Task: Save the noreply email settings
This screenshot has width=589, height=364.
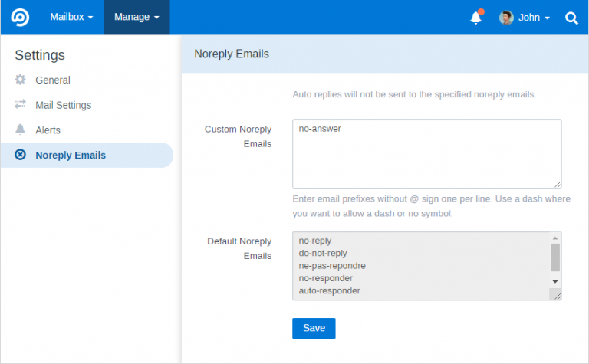Action: click(314, 328)
